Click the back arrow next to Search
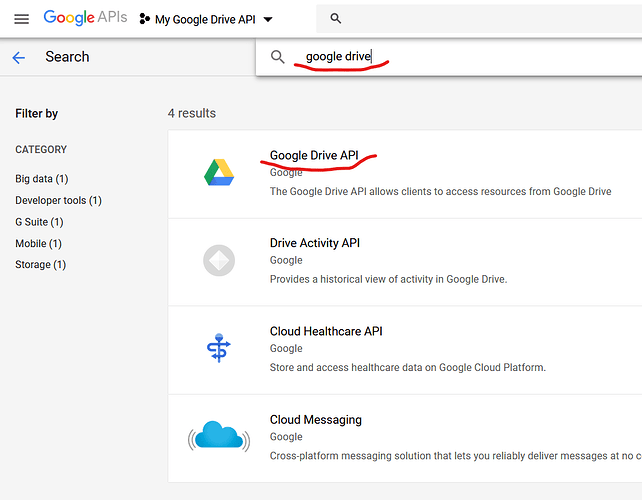 [18, 58]
